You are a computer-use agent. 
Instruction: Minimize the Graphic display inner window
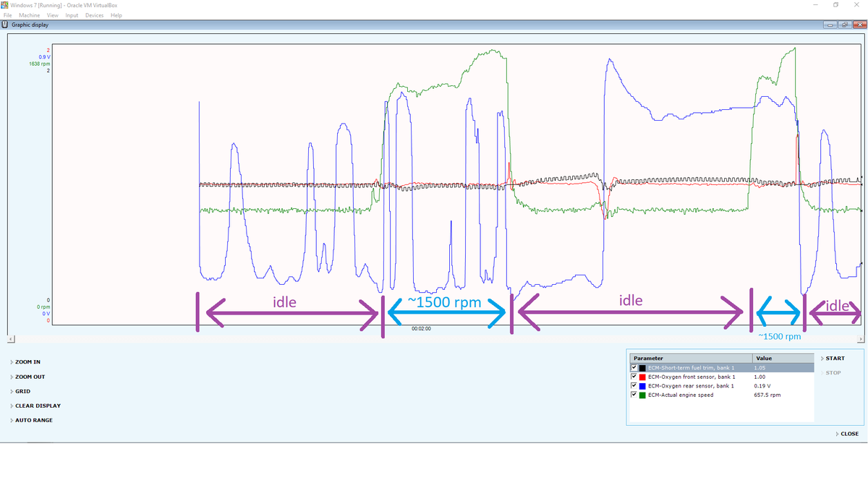pos(831,25)
